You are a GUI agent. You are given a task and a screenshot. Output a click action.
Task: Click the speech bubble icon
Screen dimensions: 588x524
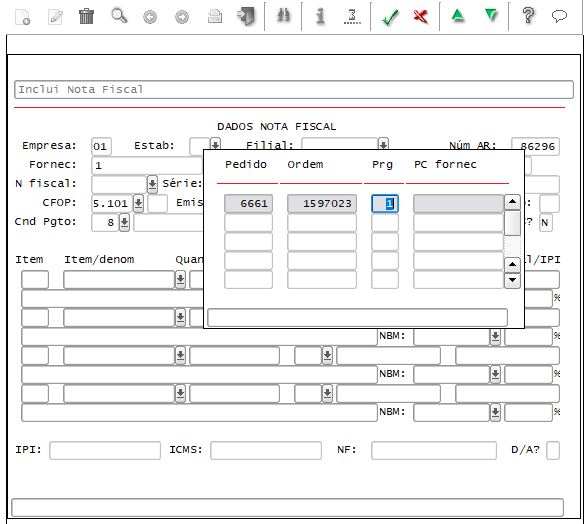click(x=559, y=16)
